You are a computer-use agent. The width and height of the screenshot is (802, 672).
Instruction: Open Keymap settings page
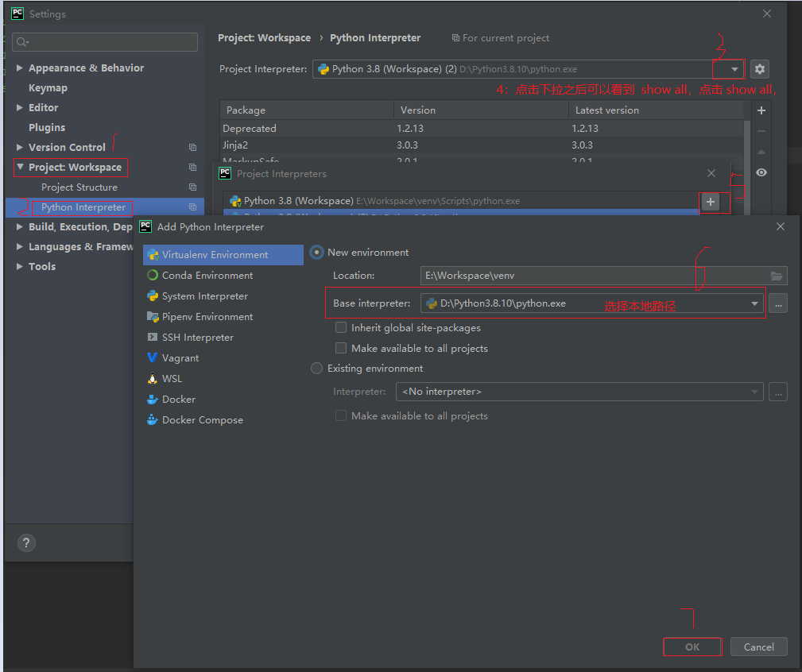(x=48, y=88)
